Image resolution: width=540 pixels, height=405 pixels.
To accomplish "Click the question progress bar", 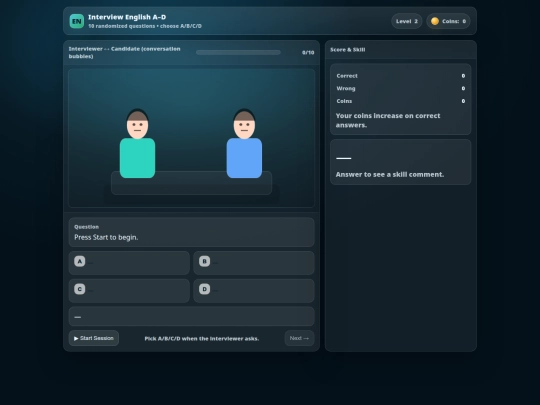I will [x=238, y=52].
